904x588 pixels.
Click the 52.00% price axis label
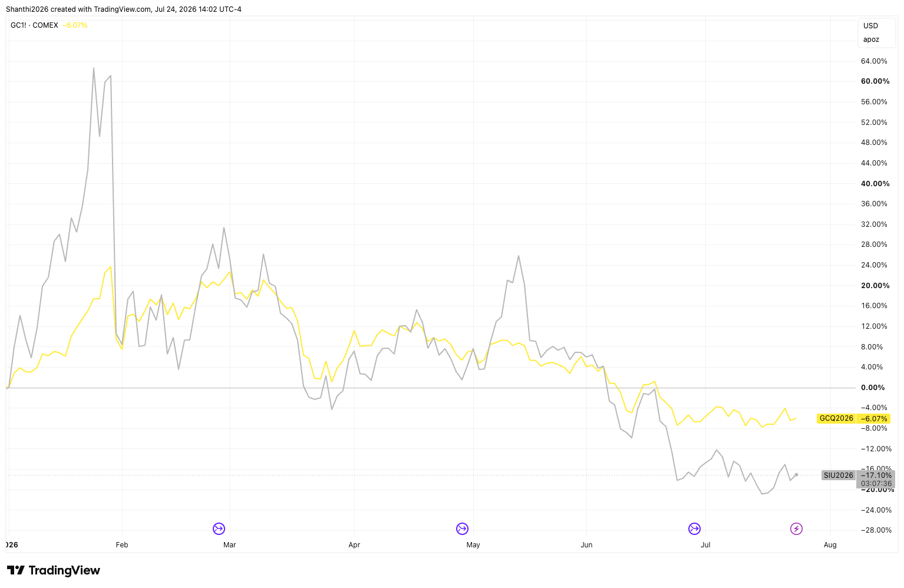tap(874, 123)
